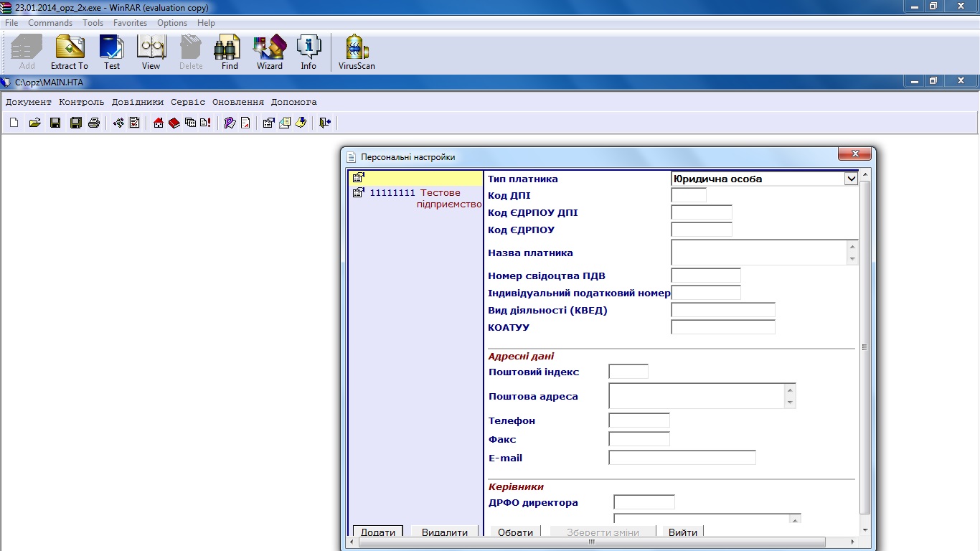This screenshot has height=551, width=980.
Task: Open the Сервіс menu
Action: tap(188, 102)
